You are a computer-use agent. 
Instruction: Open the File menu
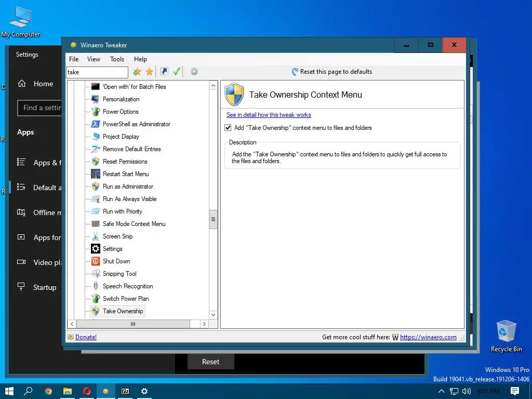74,59
